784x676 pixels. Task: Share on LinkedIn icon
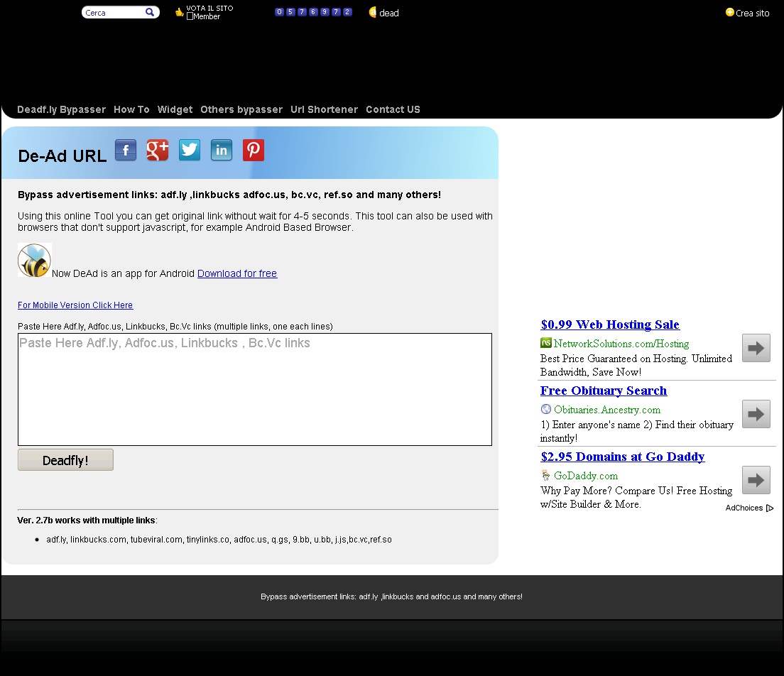pos(222,150)
